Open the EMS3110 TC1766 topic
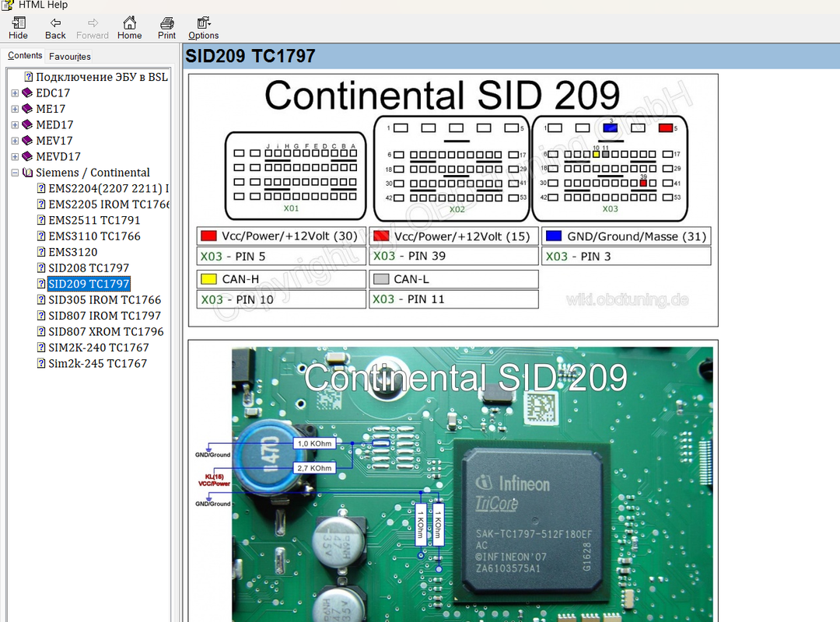This screenshot has height=622, width=840. click(94, 236)
